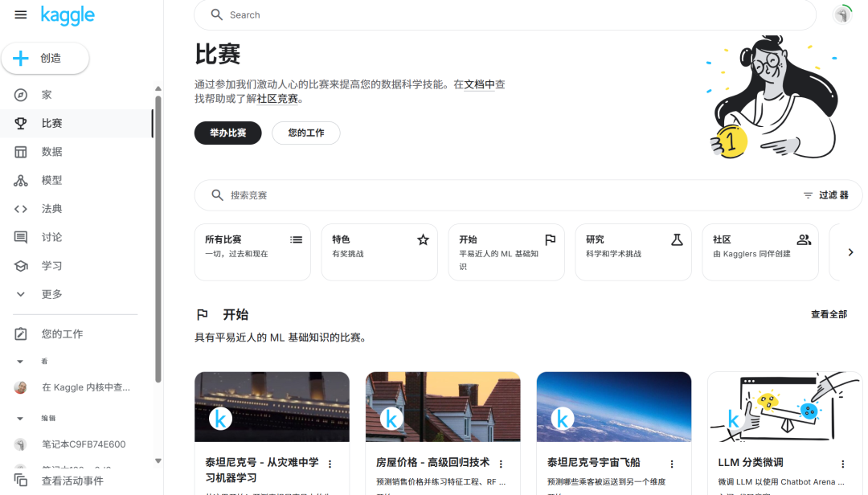Open the 过滤器 filters button

tap(825, 195)
